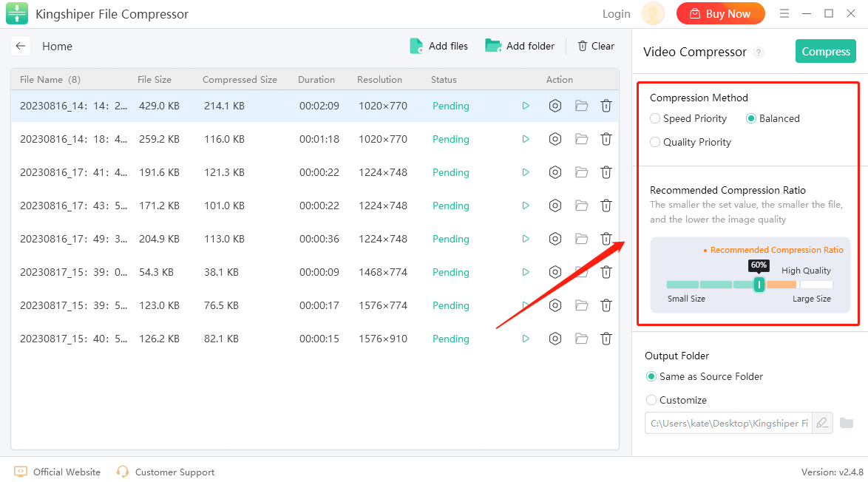
Task: Click the Compressed Size column header
Action: (x=240, y=80)
